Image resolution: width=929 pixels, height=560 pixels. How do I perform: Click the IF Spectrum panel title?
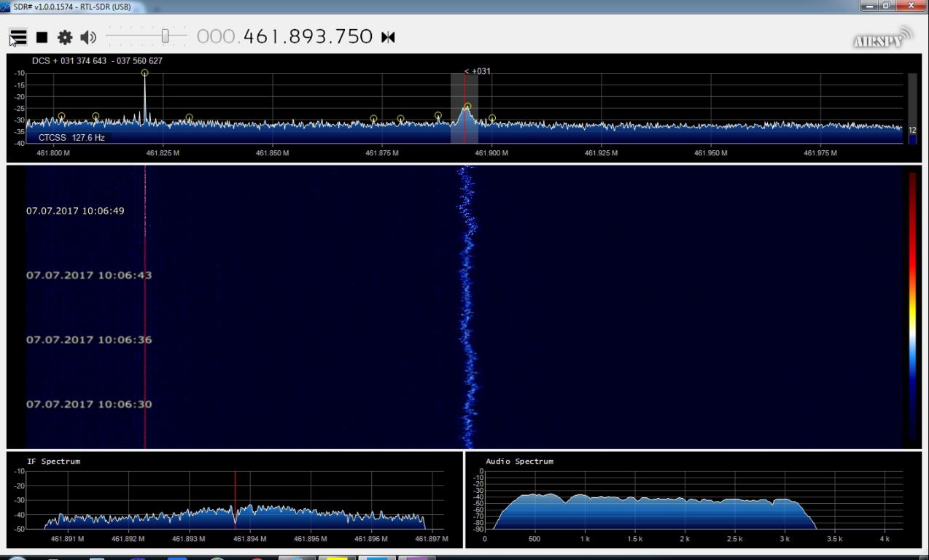pyautogui.click(x=53, y=462)
